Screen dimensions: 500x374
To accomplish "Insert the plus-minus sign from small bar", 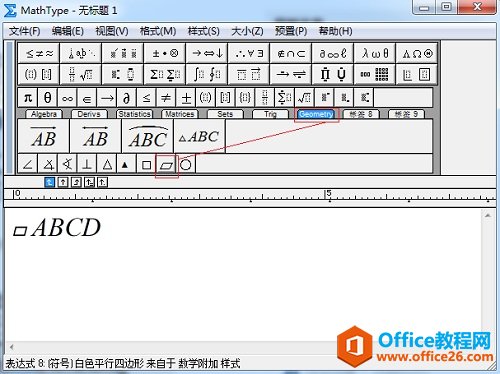I will (186, 98).
